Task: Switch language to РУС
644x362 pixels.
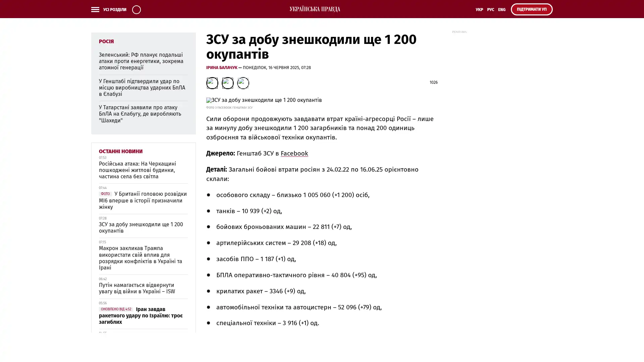Action: 490,9
